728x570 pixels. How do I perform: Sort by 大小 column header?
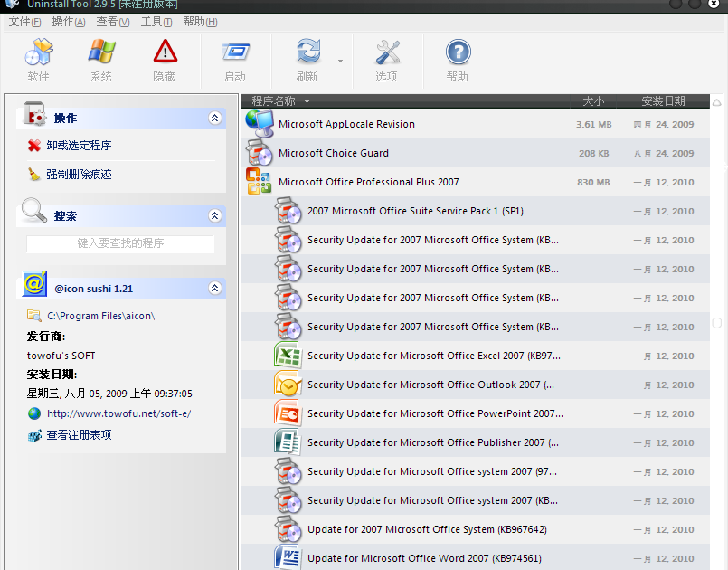(593, 100)
